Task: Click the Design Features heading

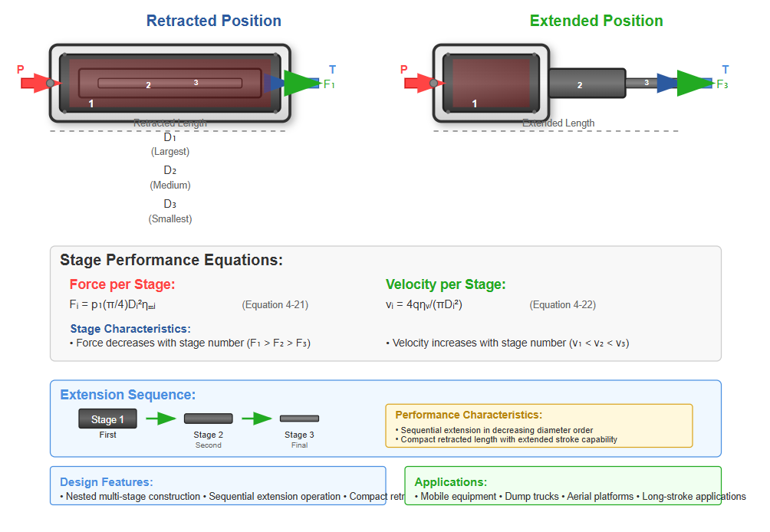Action: point(106,482)
